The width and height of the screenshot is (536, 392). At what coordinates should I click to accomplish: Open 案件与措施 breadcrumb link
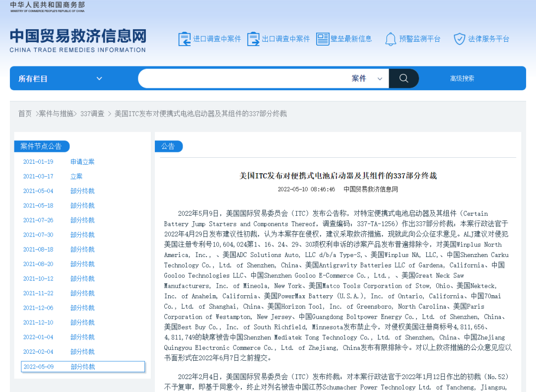(56, 114)
